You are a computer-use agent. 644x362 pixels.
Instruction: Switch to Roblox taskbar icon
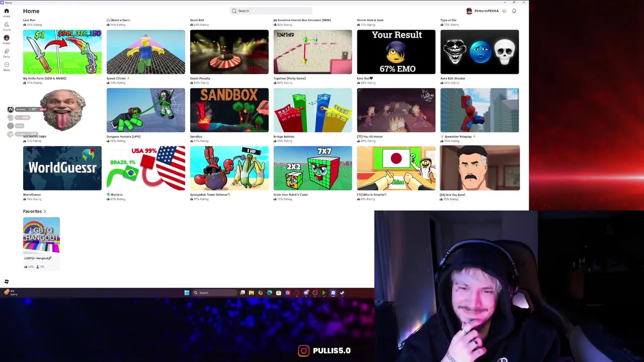click(333, 293)
